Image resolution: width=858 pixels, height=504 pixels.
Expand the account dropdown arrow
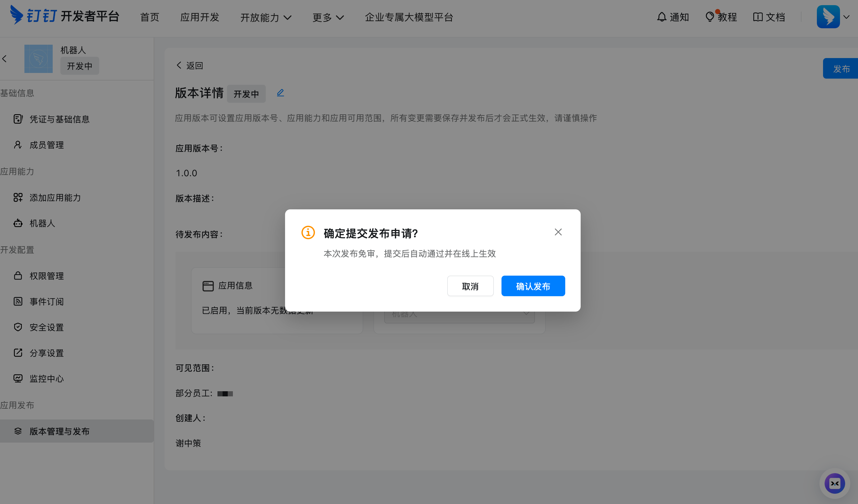[846, 17]
